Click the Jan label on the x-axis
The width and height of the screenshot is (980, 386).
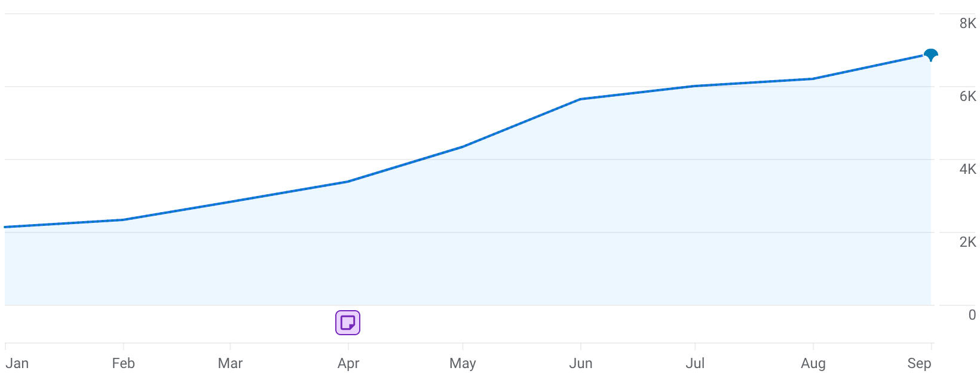click(x=17, y=363)
